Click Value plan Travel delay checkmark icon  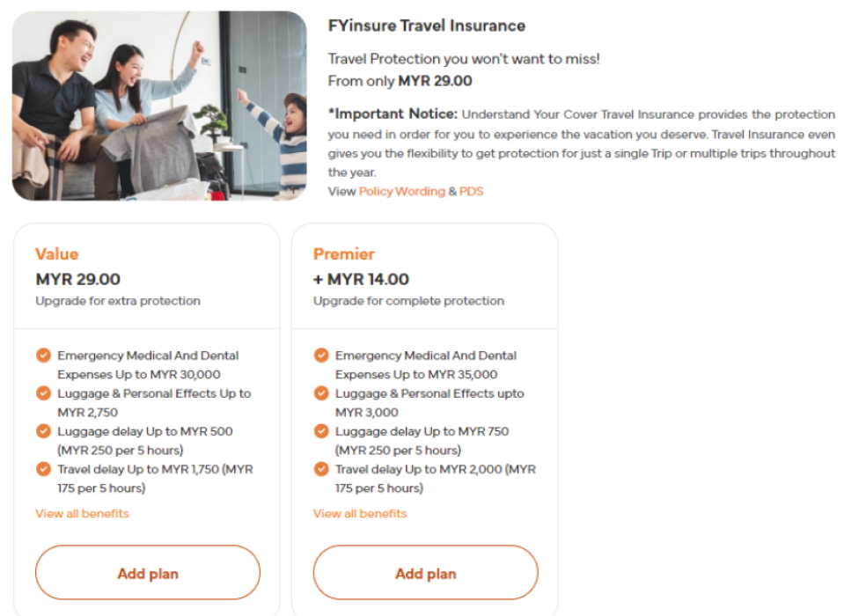point(43,469)
